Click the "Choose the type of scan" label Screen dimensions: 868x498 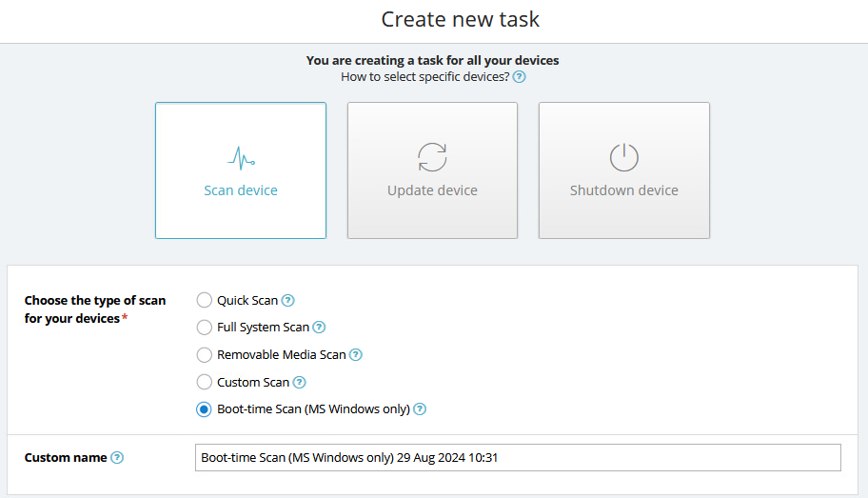(x=95, y=309)
